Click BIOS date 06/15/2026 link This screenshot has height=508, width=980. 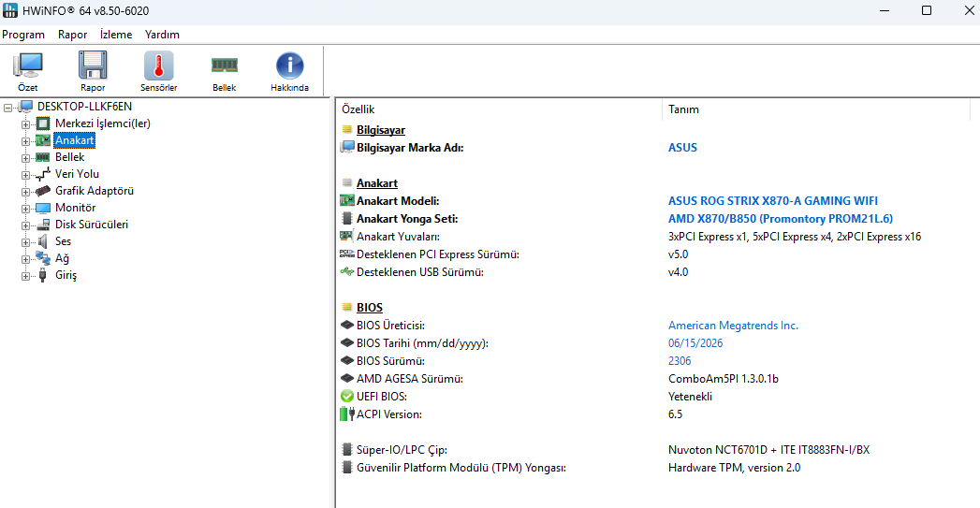[695, 343]
